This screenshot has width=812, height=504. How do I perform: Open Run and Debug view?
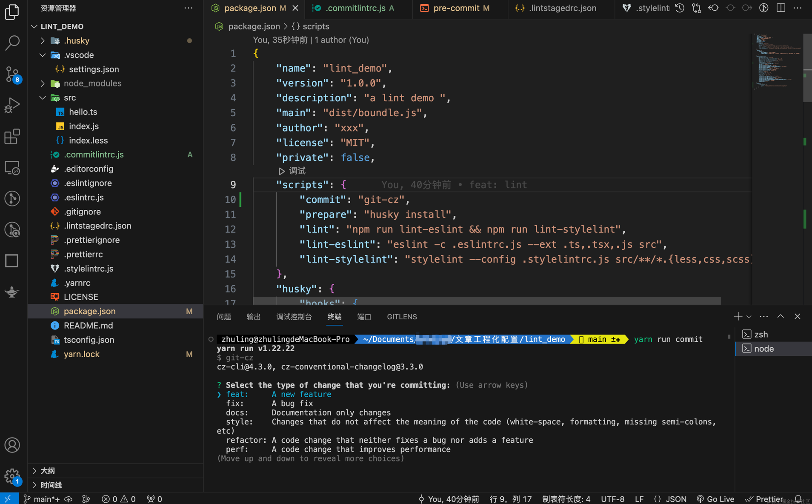(12, 105)
